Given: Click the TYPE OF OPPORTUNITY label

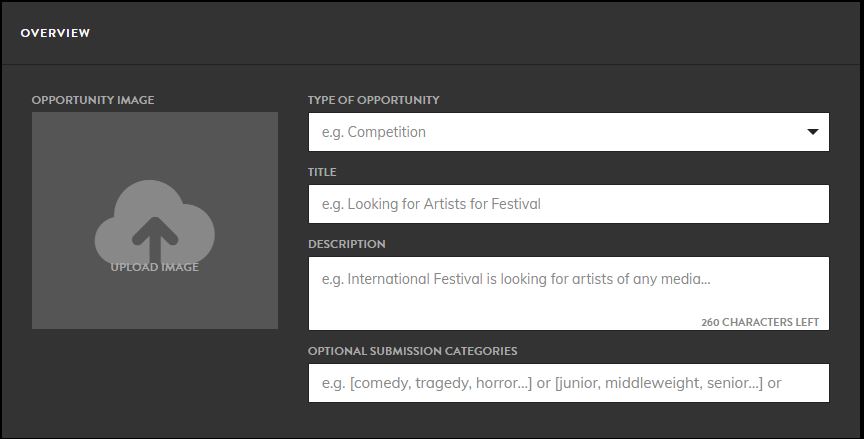Looking at the screenshot, I should coord(374,100).
